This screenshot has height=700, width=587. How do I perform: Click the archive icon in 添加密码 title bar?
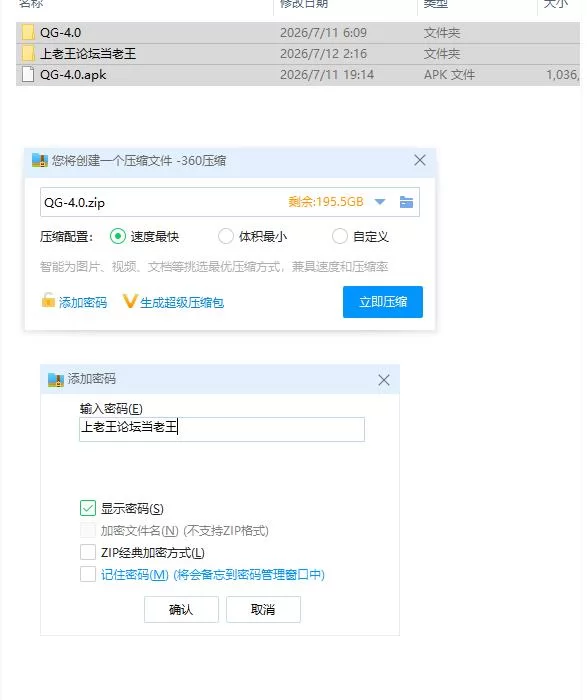pyautogui.click(x=56, y=379)
